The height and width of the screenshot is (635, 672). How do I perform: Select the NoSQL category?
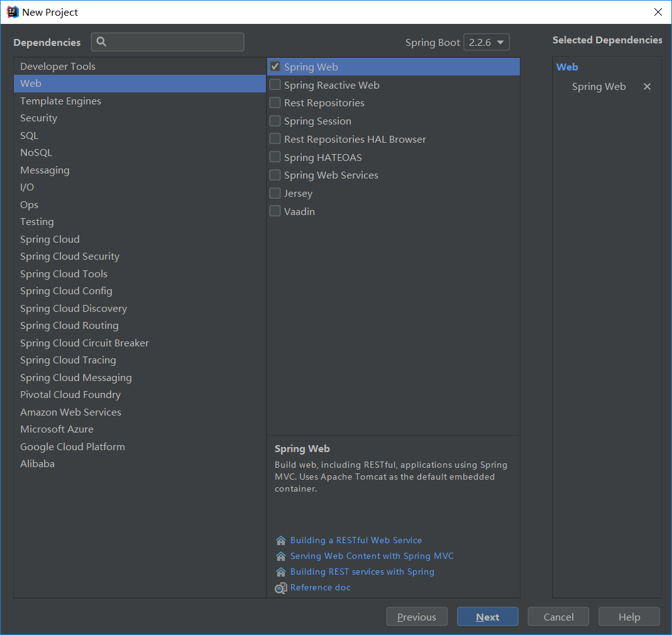tap(140, 153)
